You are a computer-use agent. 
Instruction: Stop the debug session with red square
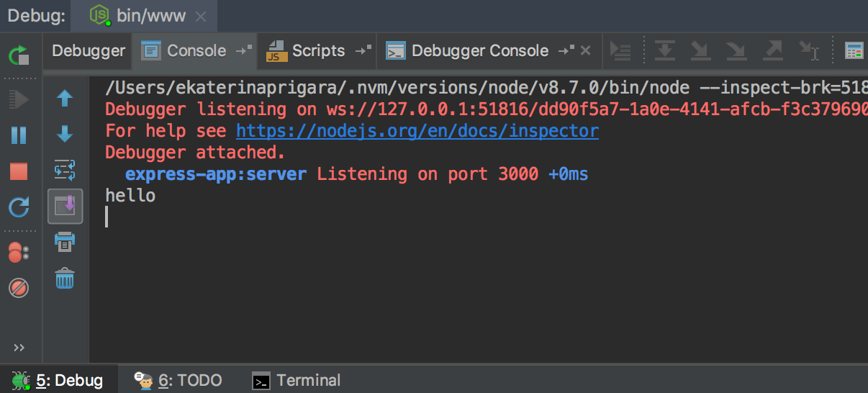pyautogui.click(x=19, y=171)
